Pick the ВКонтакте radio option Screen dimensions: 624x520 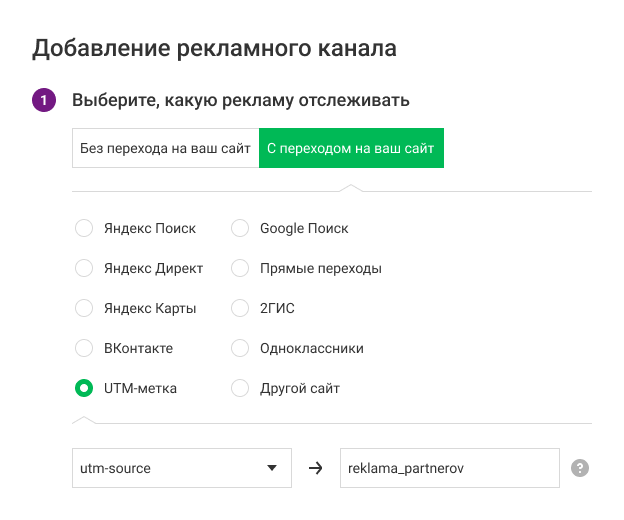(85, 348)
